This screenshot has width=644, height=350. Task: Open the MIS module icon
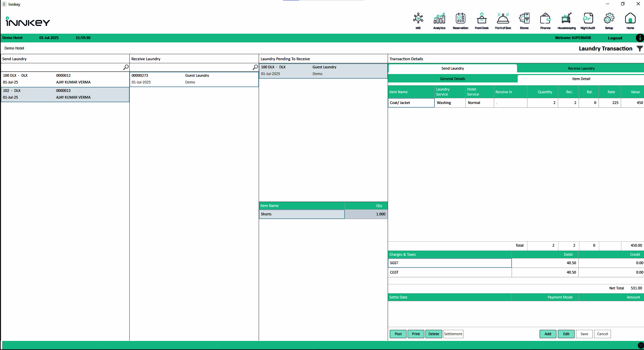pos(418,21)
